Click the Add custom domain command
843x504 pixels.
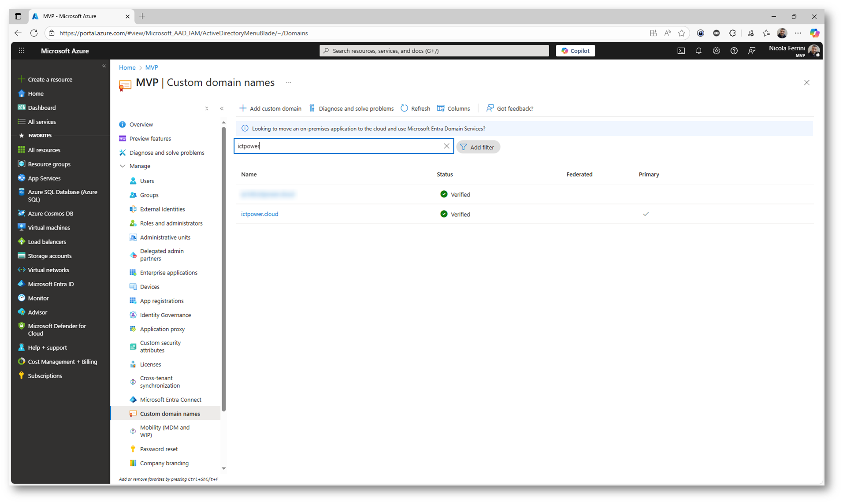[x=270, y=108]
